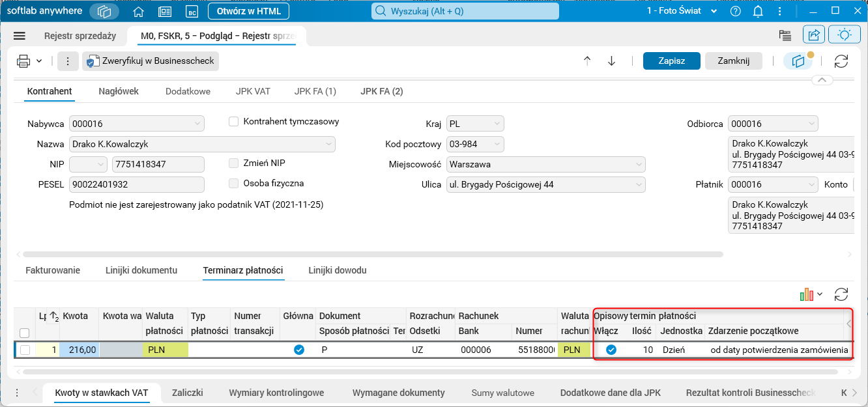
Task: Open Wymiary kontrolingowe tab
Action: [276, 393]
